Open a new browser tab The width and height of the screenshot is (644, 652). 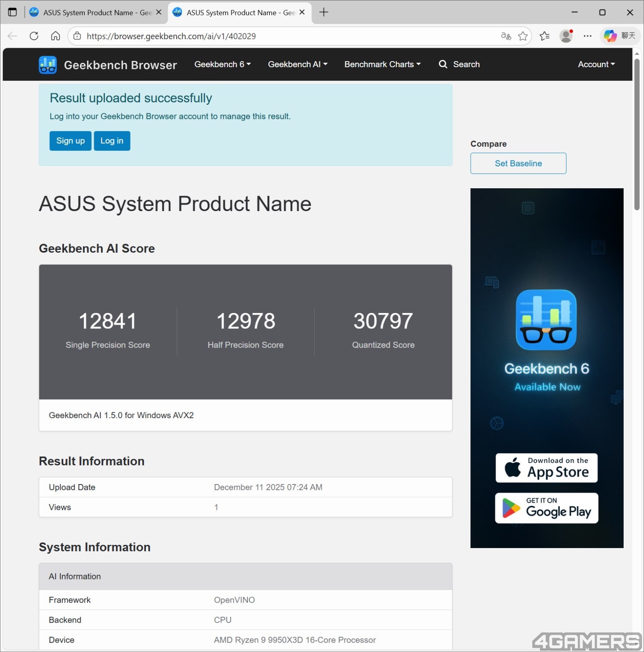tap(324, 12)
